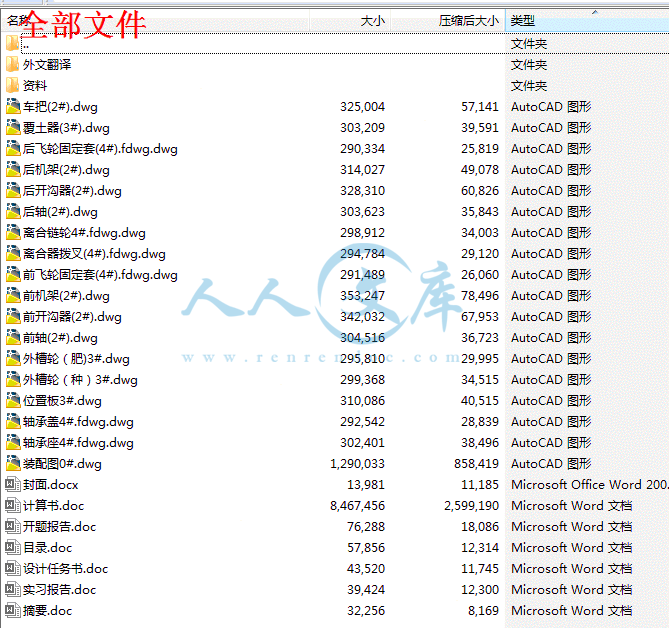Click the DWG icon of 前轴(2#).dwg
Screen dimensions: 669x628
click(13, 338)
